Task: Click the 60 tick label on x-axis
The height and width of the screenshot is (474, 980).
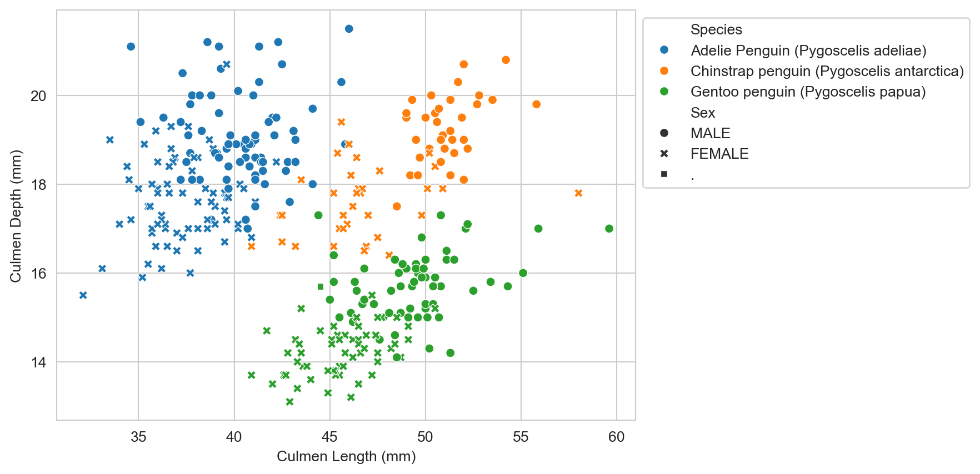Action: tap(616, 437)
